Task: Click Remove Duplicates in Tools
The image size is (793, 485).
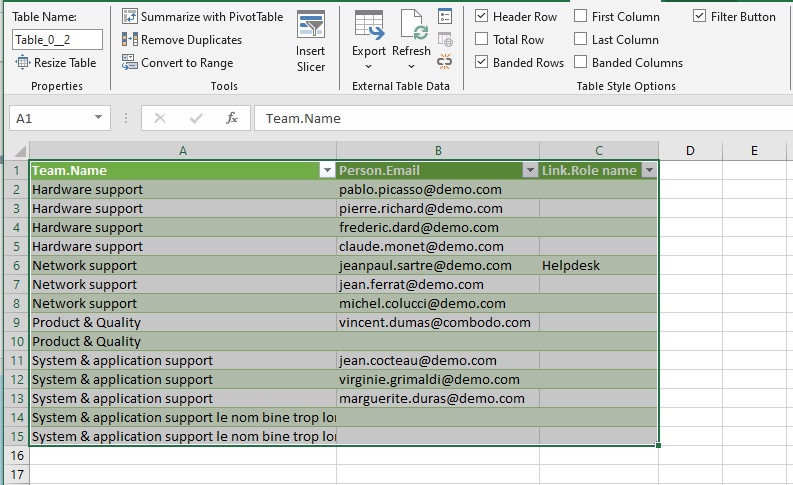Action: (x=182, y=40)
